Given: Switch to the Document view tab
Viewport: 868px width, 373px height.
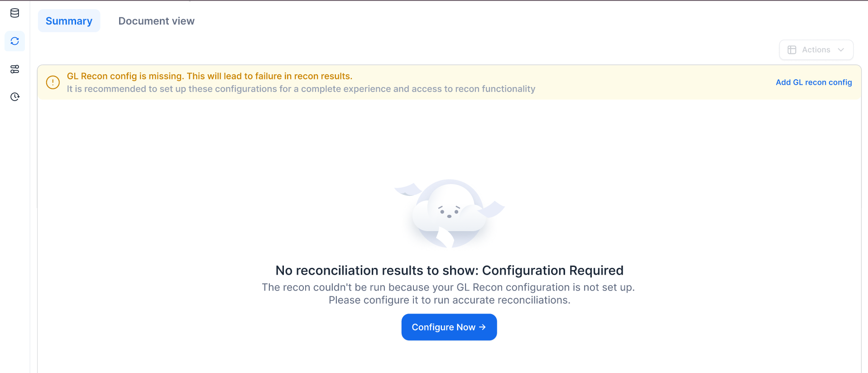Looking at the screenshot, I should click(156, 21).
